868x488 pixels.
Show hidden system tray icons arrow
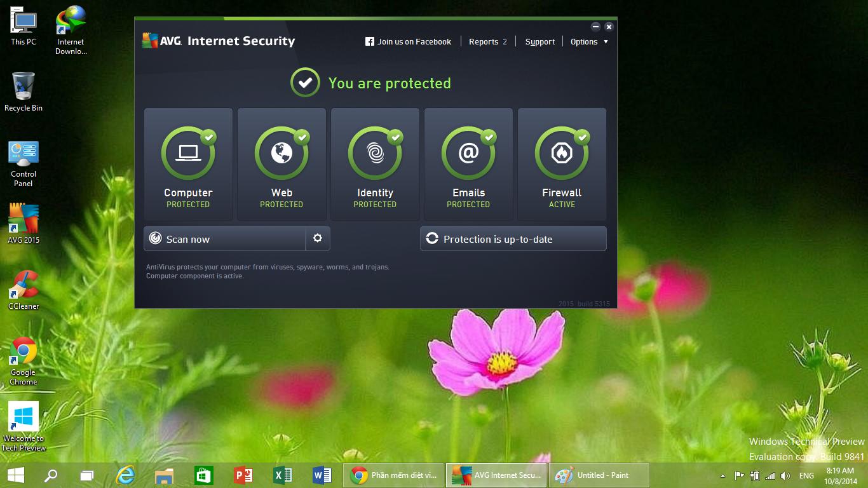click(722, 476)
